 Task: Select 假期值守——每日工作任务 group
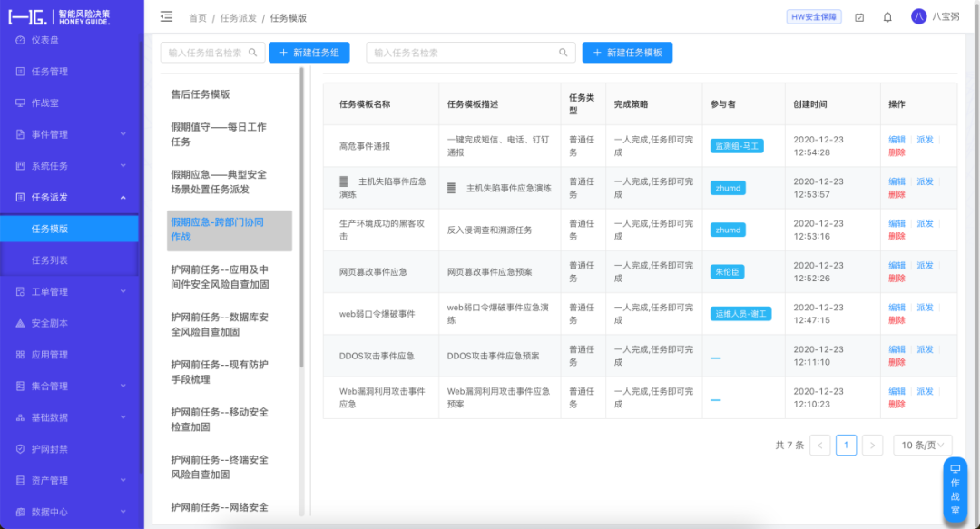[219, 134]
